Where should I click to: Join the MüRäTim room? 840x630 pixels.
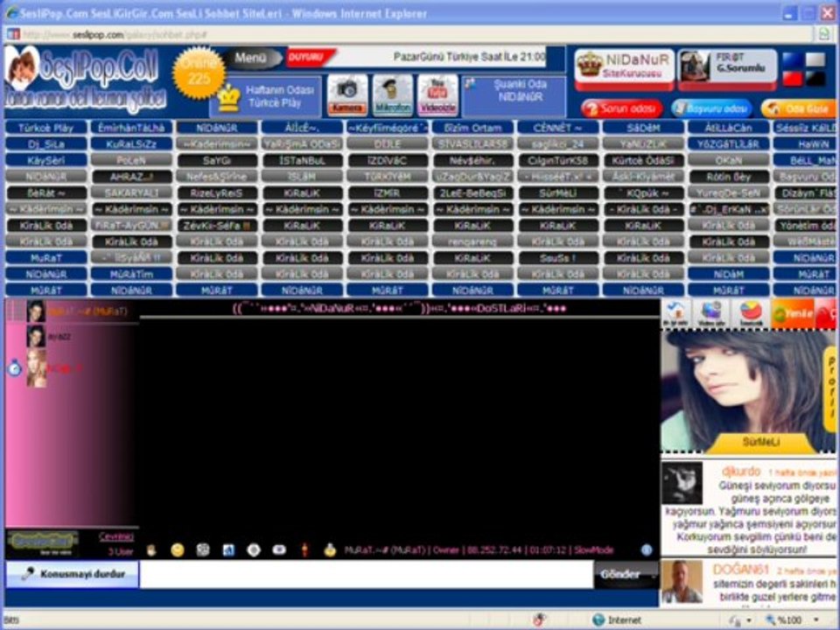coord(131,274)
